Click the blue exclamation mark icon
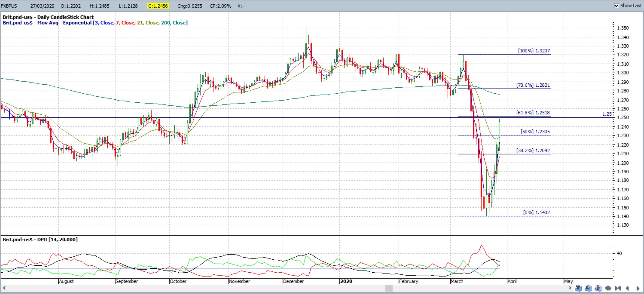Viewport: 644px width, 294px height. [x=598, y=288]
